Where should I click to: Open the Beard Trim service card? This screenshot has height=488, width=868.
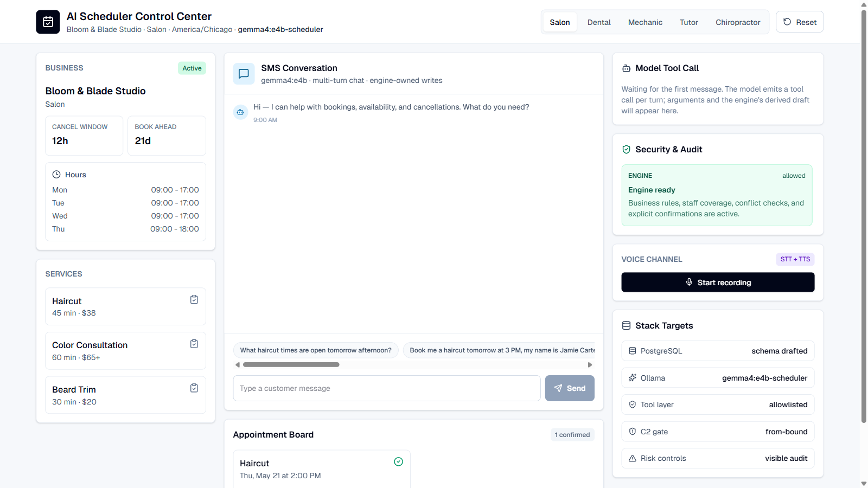tap(125, 395)
